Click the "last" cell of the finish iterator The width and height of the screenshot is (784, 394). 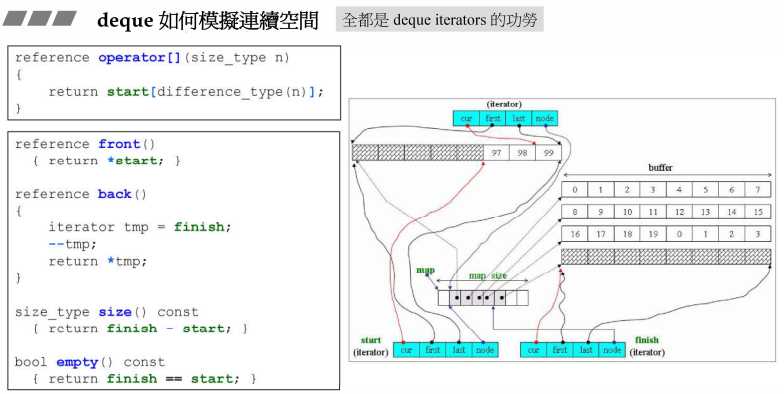(586, 350)
